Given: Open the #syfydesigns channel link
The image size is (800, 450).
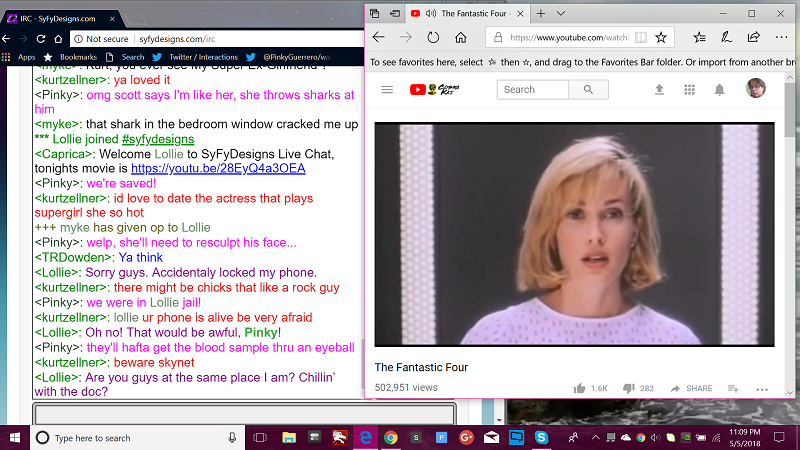Looking at the screenshot, I should [x=158, y=139].
